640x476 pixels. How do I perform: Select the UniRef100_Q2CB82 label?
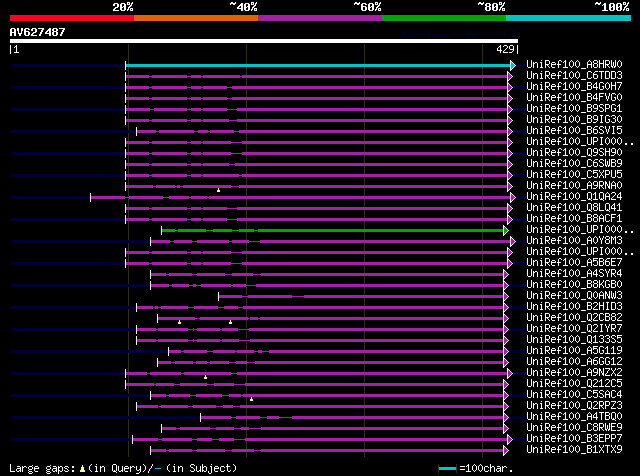pyautogui.click(x=574, y=318)
